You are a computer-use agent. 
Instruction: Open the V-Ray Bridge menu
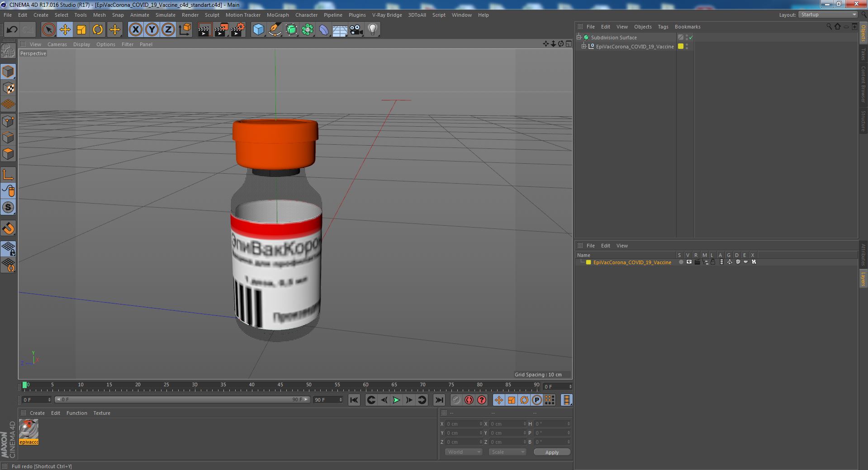coord(387,15)
